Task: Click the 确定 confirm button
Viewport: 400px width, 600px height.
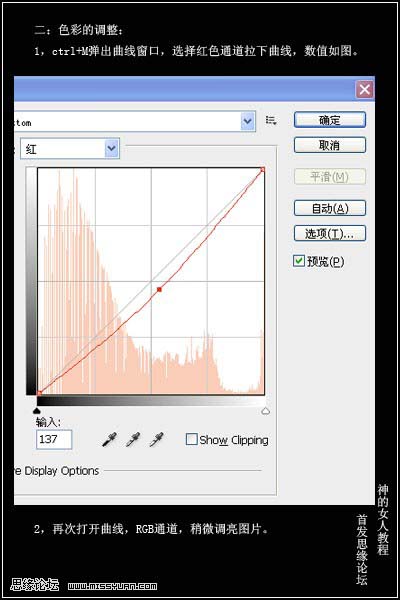Action: (x=330, y=120)
